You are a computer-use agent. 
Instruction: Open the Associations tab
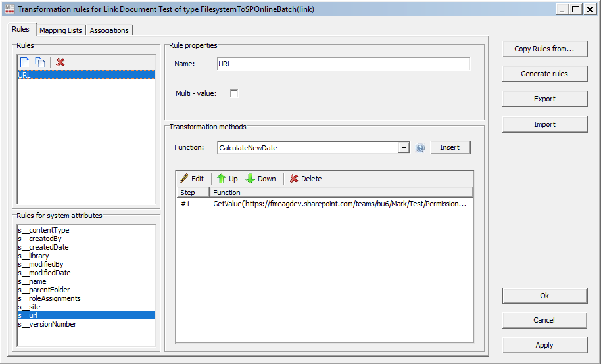coord(109,30)
